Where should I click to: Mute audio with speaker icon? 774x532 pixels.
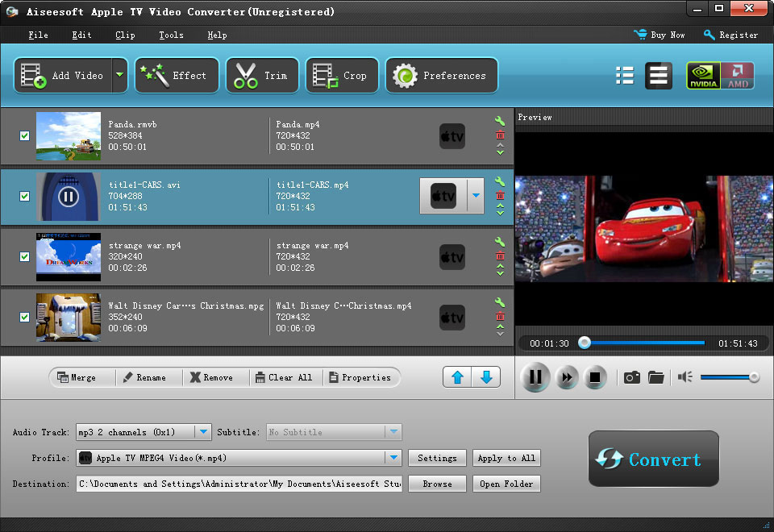point(685,377)
